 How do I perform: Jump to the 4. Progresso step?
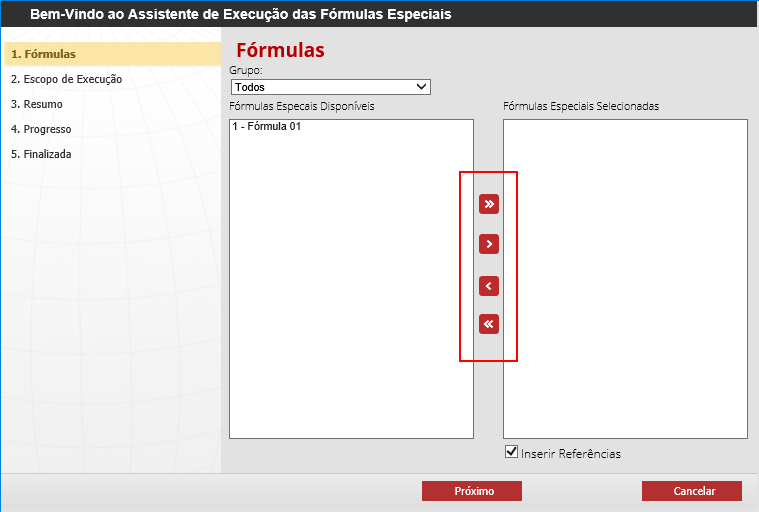[x=41, y=129]
